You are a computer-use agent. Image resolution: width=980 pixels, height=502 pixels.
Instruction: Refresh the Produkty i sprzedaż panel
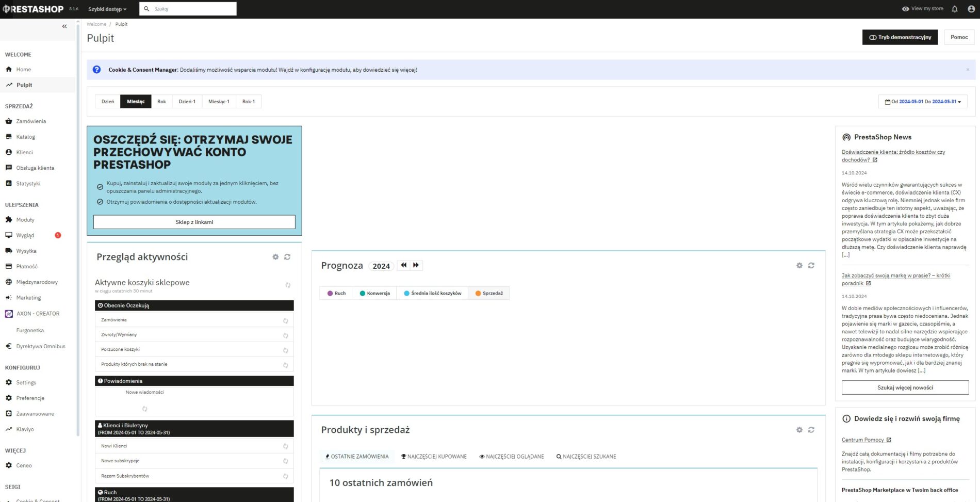(811, 430)
